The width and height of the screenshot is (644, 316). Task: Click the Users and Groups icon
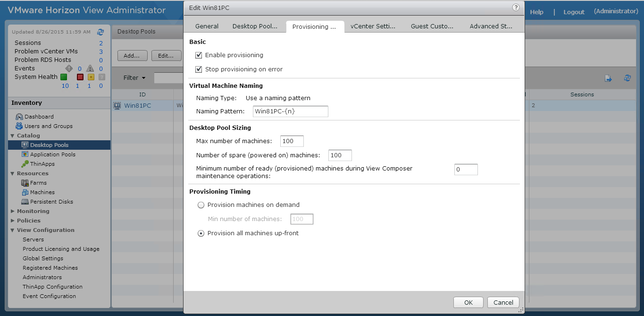19,126
